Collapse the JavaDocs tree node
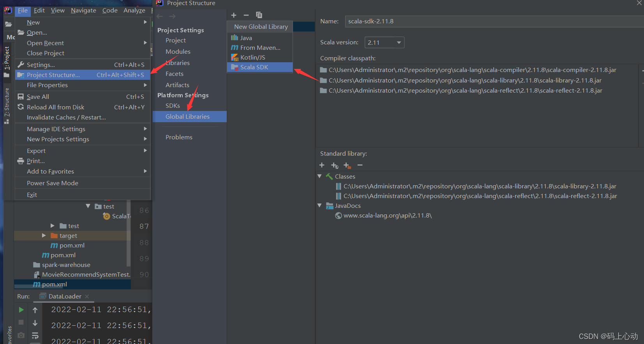The width and height of the screenshot is (644, 344). click(320, 205)
